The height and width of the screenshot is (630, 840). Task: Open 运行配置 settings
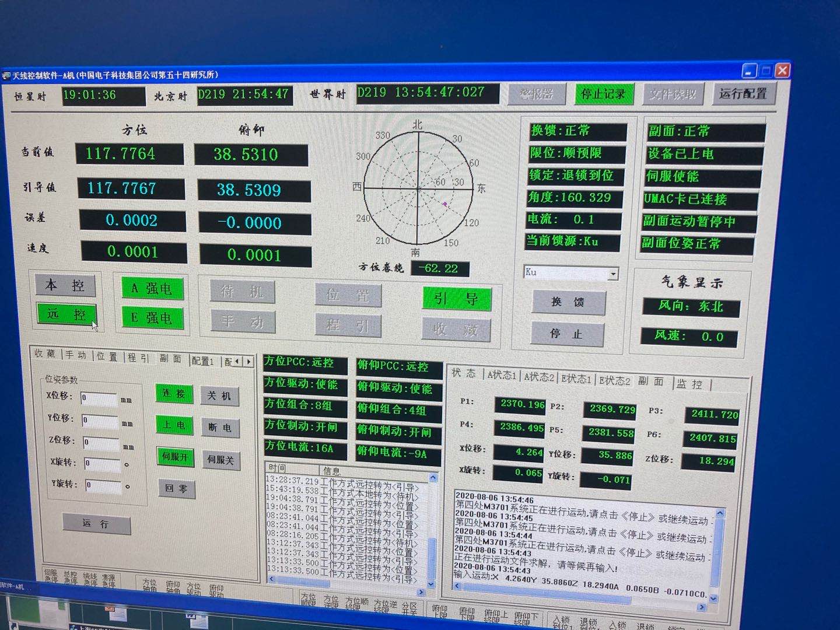(743, 94)
